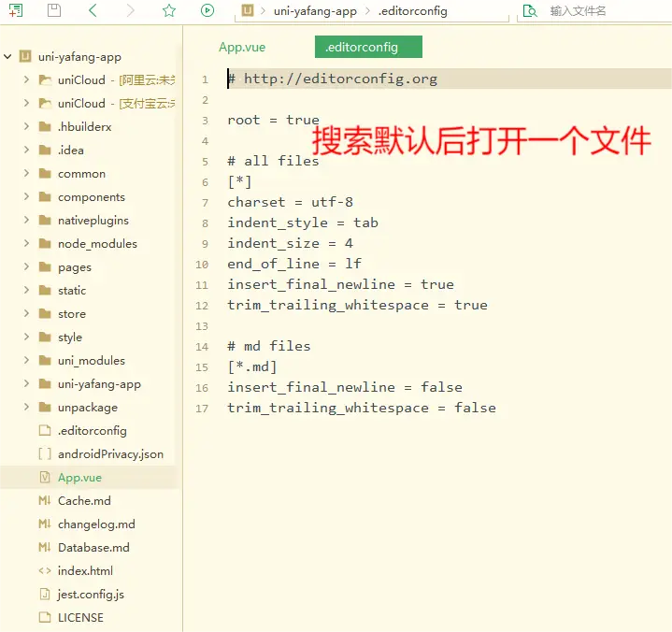Screen dimensions: 672x632
Task: Open changelog.md in file tree
Action: tap(96, 524)
